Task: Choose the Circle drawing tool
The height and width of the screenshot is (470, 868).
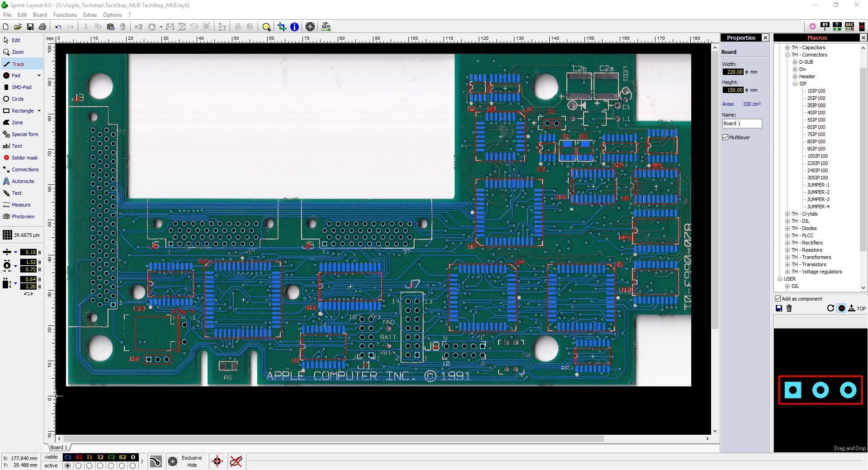Action: (x=14, y=99)
